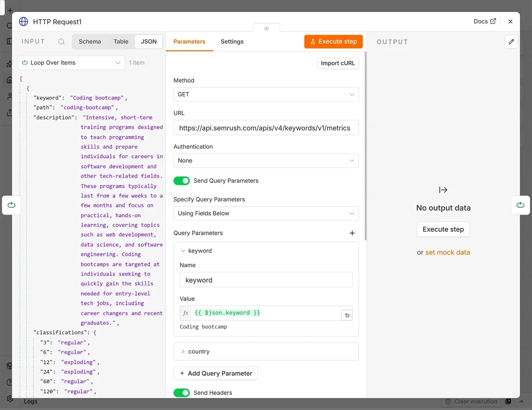Screen dimensions: 532x410
Task: Open Specify Query Parameters dropdown
Action: coord(266,213)
